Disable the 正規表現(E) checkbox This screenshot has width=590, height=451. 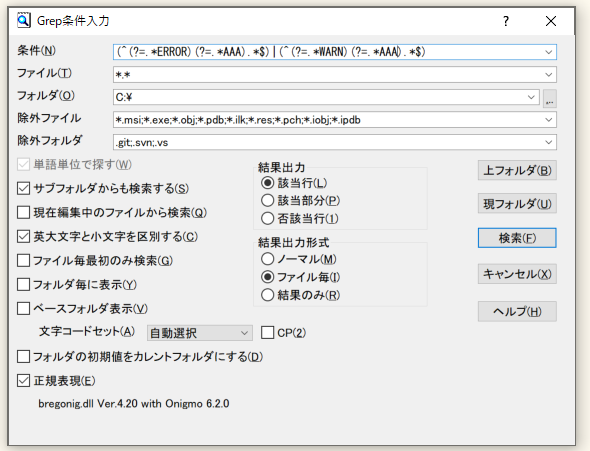coord(23,381)
